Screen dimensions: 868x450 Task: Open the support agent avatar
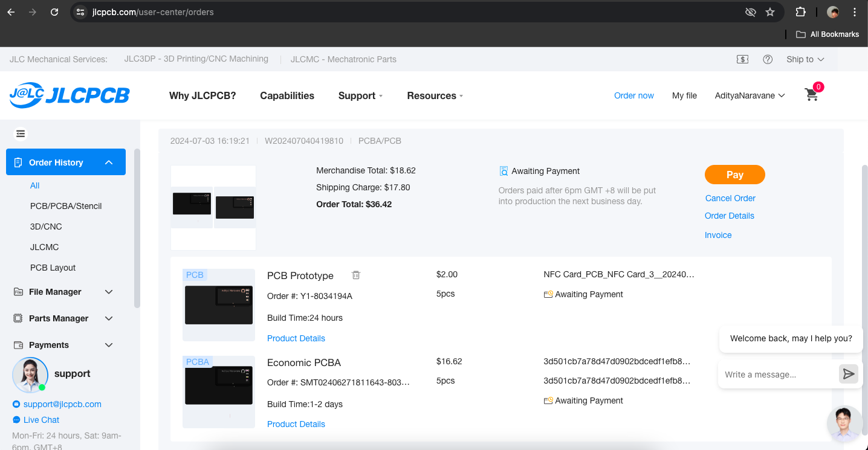[x=30, y=374]
